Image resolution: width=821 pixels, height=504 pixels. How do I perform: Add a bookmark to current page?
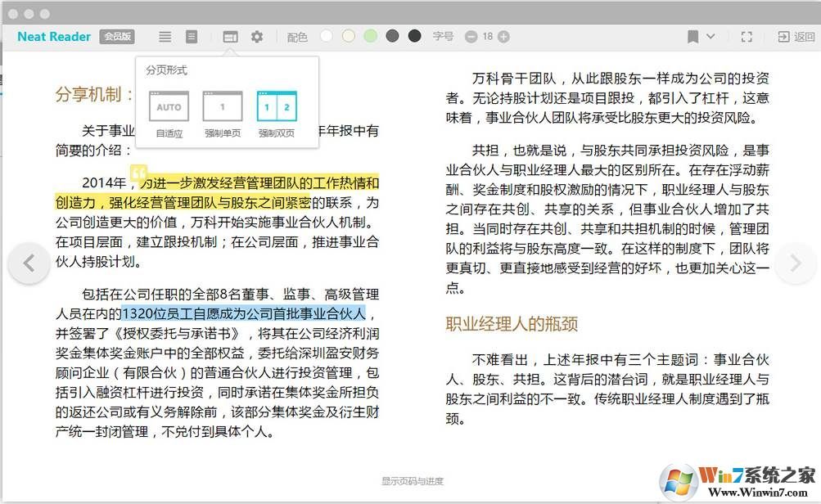pos(693,36)
